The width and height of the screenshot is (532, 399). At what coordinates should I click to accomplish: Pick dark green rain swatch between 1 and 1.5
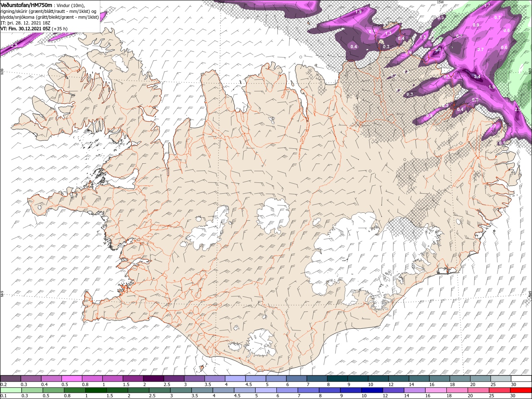[96, 390]
